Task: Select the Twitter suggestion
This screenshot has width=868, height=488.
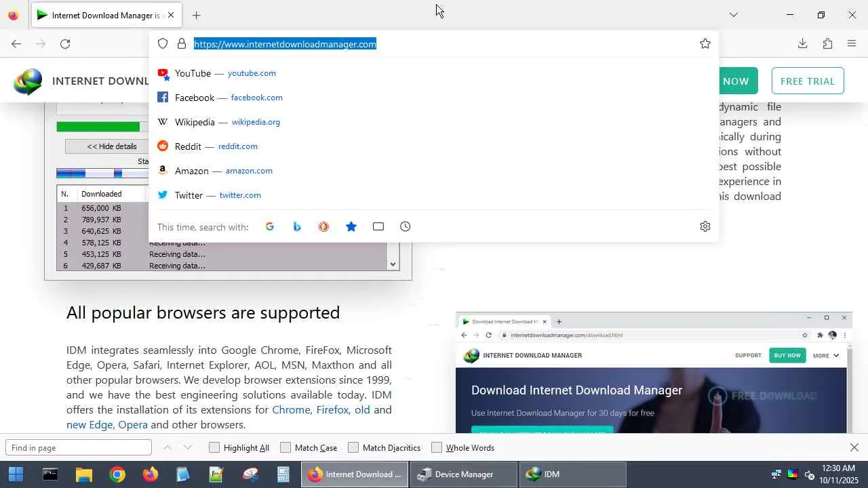Action: point(433,195)
